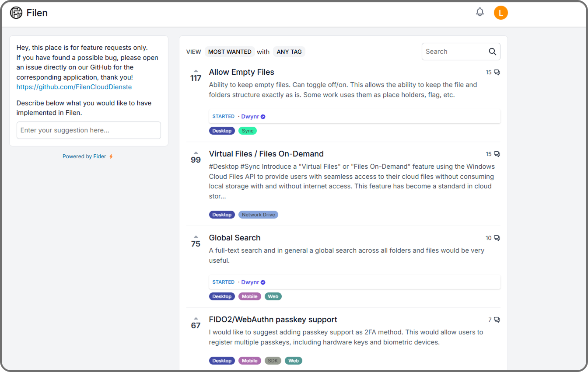Image resolution: width=588 pixels, height=372 pixels.
Task: Click Desktop tag under FIDO2/WebAuthn post
Action: [222, 361]
